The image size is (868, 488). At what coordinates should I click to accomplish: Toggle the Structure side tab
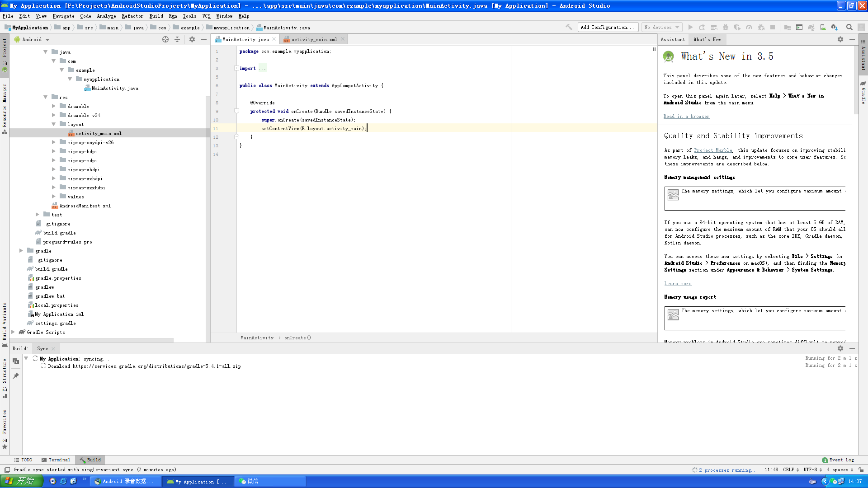(x=5, y=378)
